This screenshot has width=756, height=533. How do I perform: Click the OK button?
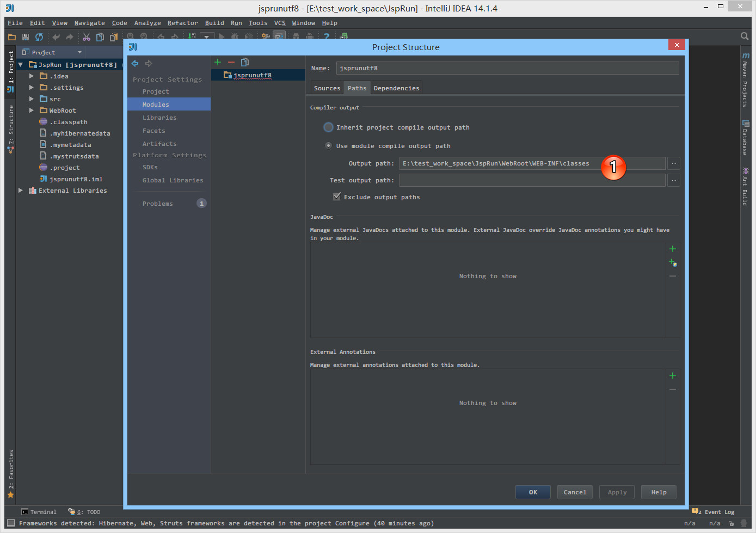click(x=533, y=492)
